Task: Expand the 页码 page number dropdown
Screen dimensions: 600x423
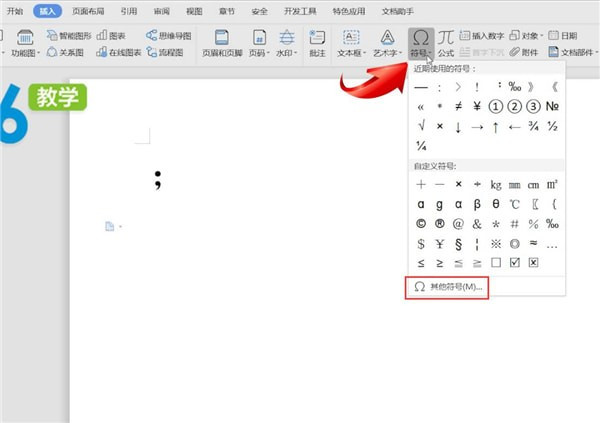Action: tap(257, 51)
